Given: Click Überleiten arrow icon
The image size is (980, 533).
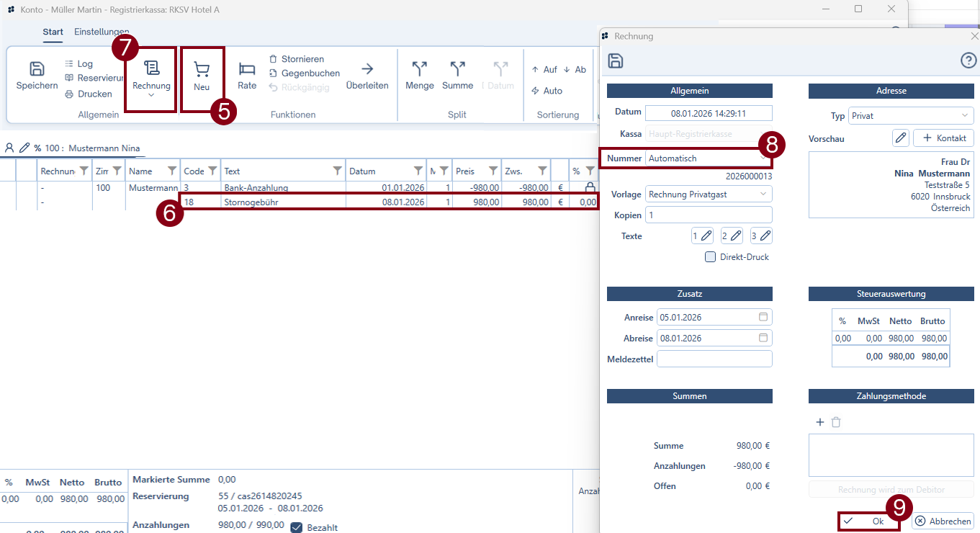Looking at the screenshot, I should pos(367,69).
